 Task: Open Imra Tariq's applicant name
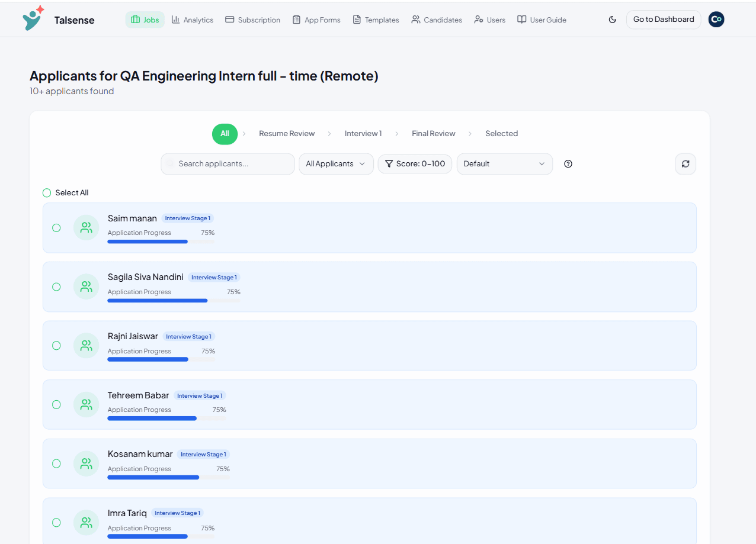pos(127,513)
